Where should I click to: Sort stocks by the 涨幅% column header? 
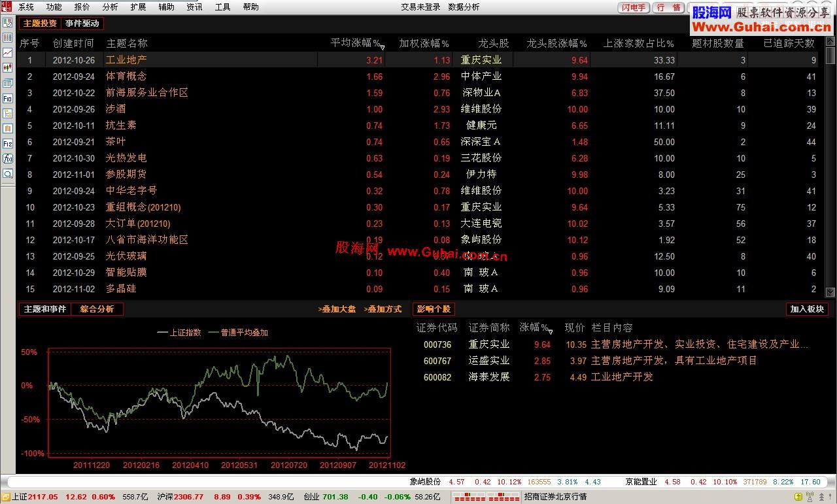tap(534, 328)
